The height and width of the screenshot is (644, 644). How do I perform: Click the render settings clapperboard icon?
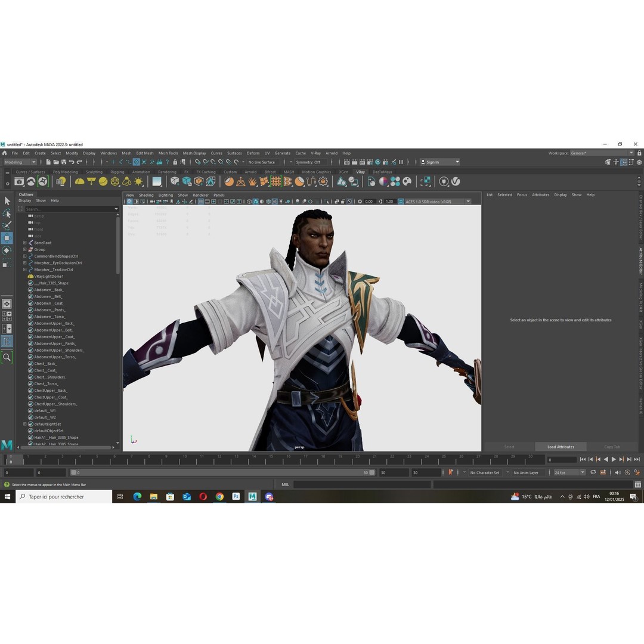point(370,162)
